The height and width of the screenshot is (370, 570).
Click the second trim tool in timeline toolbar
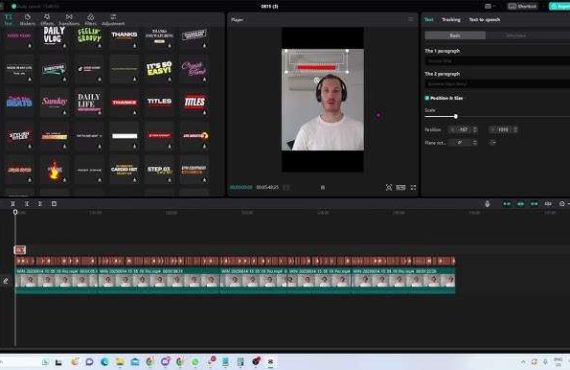pyautogui.click(x=27, y=204)
